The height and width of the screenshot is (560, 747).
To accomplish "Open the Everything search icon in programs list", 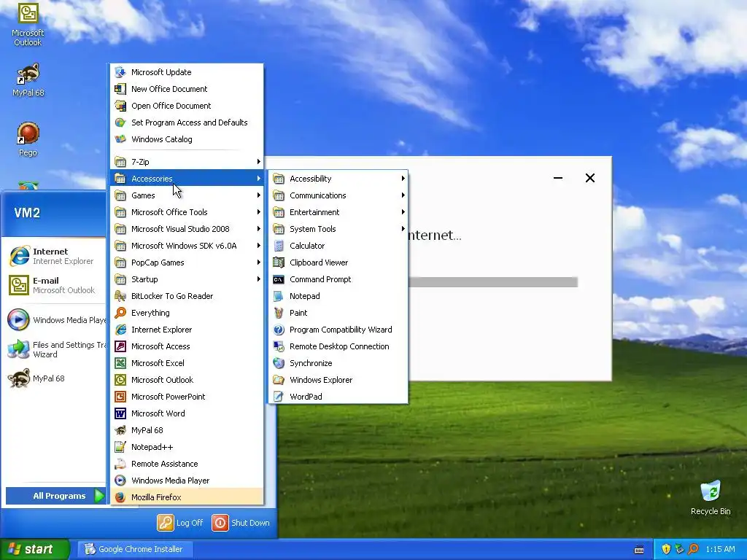I will click(120, 313).
